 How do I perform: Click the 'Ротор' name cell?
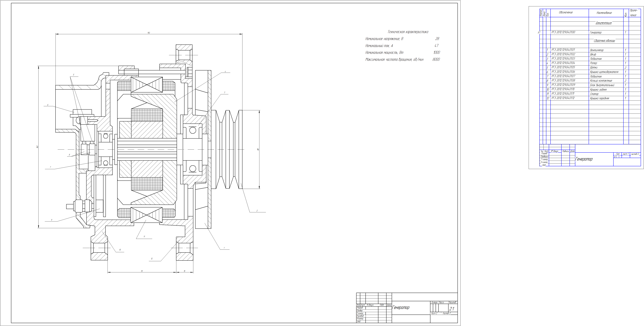click(x=593, y=63)
